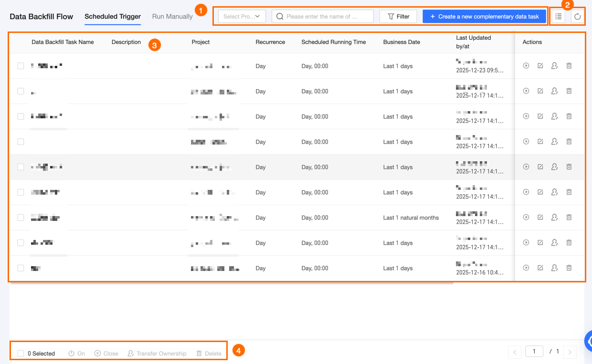Delete the task last updated 2025-12-23
Image resolution: width=592 pixels, height=364 pixels.
tap(569, 66)
